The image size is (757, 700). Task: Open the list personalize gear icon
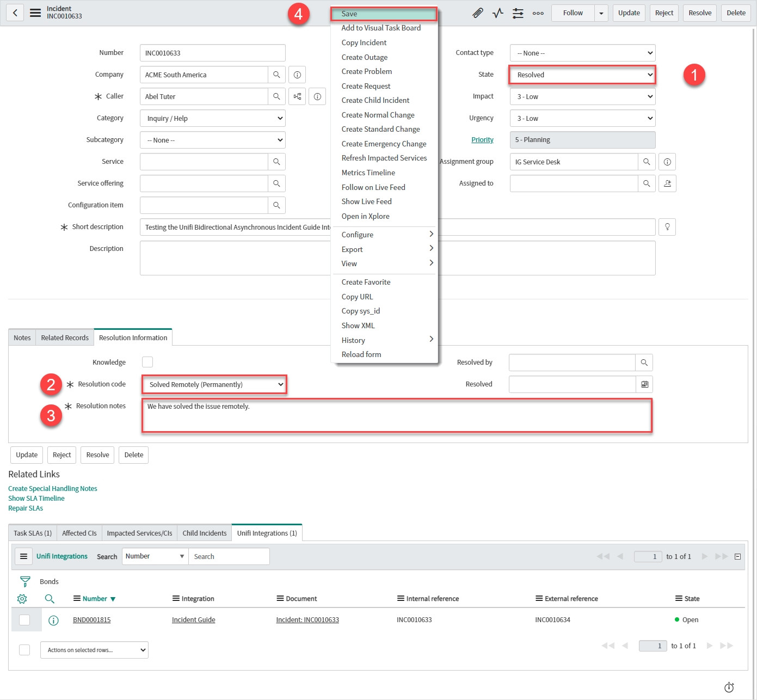(x=22, y=599)
